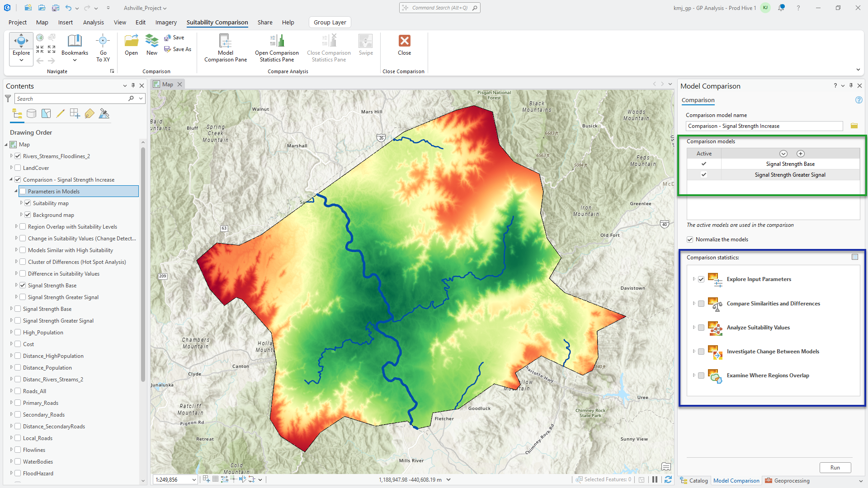Expand the Explore Input Parameters entry
Image resolution: width=868 pixels, height=488 pixels.
pos(694,279)
